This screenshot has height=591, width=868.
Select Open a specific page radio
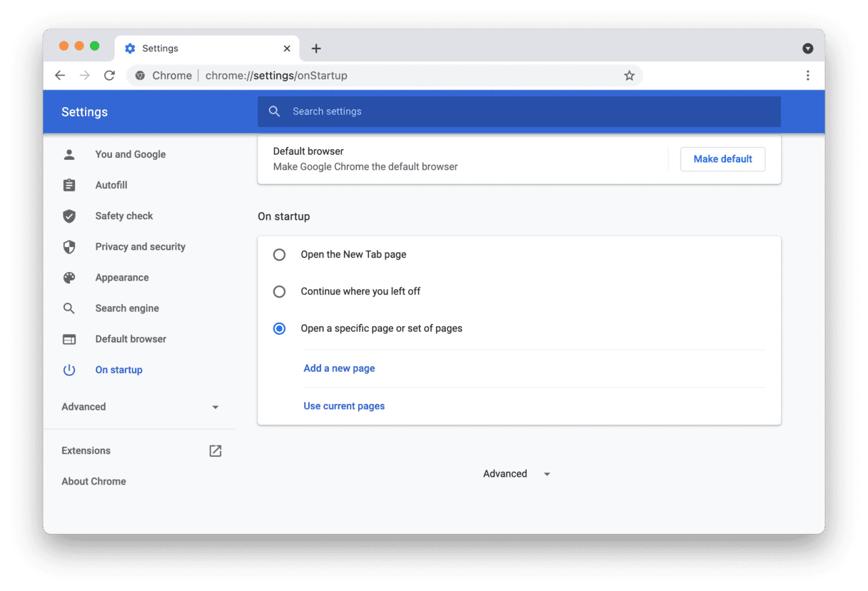coord(279,329)
